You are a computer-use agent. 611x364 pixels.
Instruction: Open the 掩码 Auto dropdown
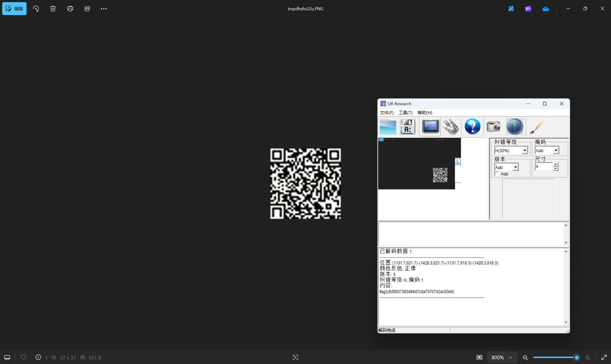pyautogui.click(x=547, y=150)
